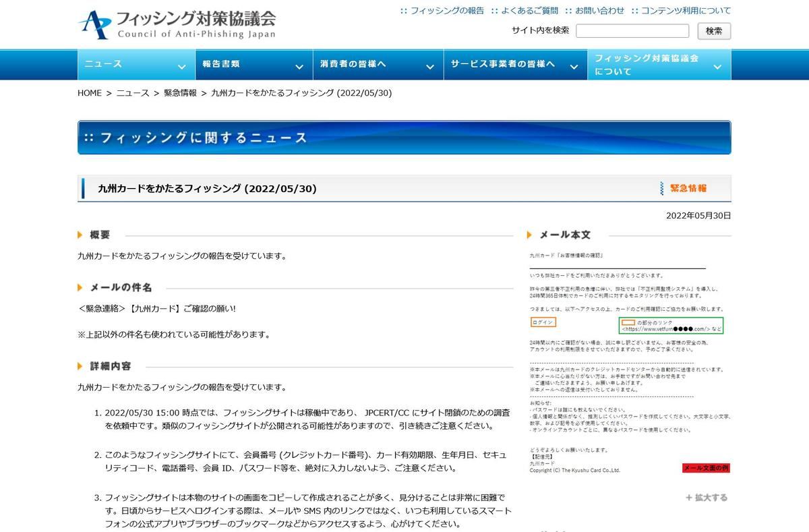
Task: Click the orange arrow icon beside 詳細内容
Action: click(x=81, y=365)
